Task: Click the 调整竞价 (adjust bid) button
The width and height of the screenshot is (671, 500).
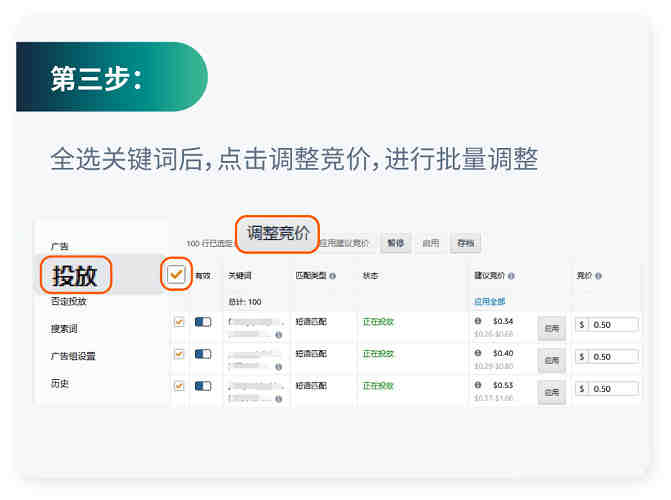Action: (278, 236)
